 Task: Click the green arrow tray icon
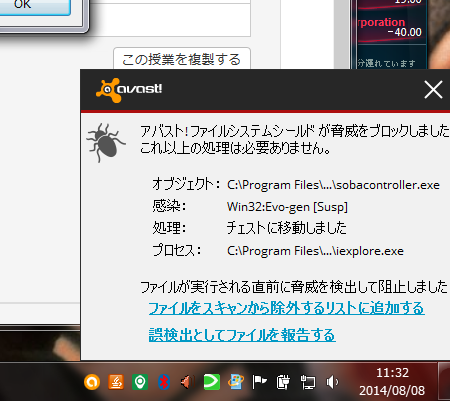[212, 382]
